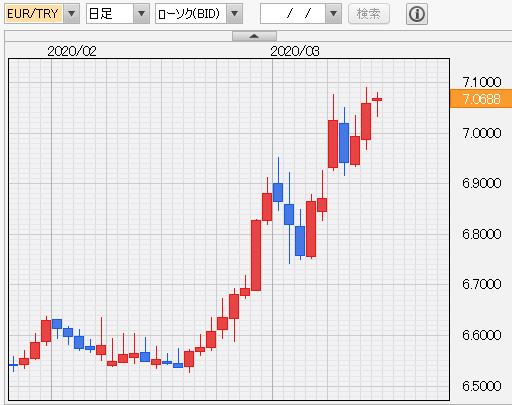Click the 6.7000 price axis label
Viewport: 512px width, 405px height.
482,284
